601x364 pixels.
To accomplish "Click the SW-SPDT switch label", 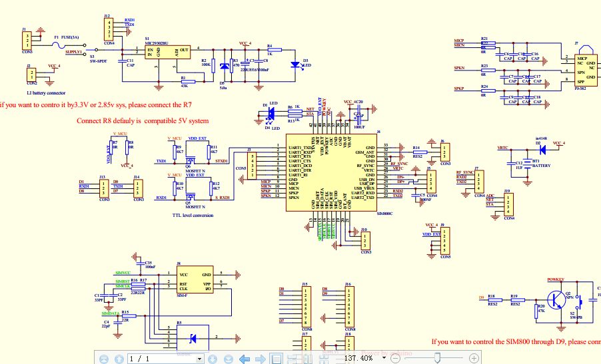I will click(x=98, y=61).
